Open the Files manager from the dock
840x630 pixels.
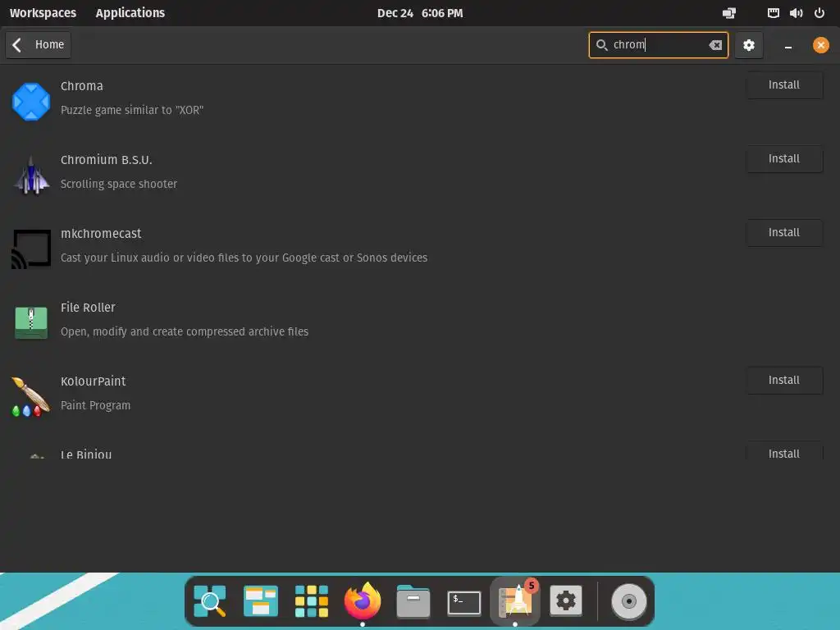click(413, 601)
